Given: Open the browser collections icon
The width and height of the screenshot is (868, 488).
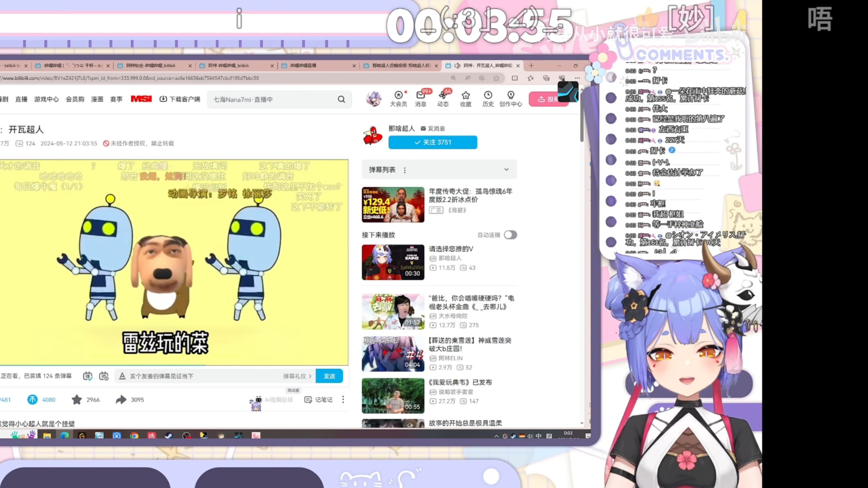Looking at the screenshot, I should coord(546,78).
